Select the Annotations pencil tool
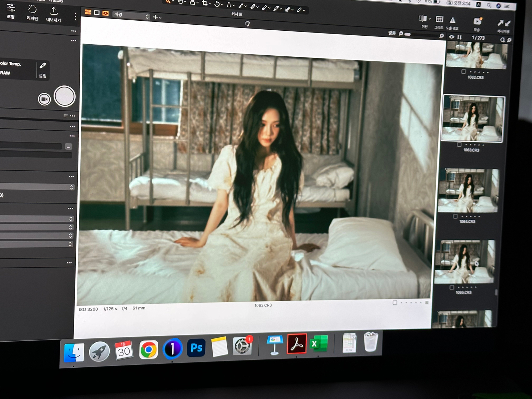 pos(299,10)
